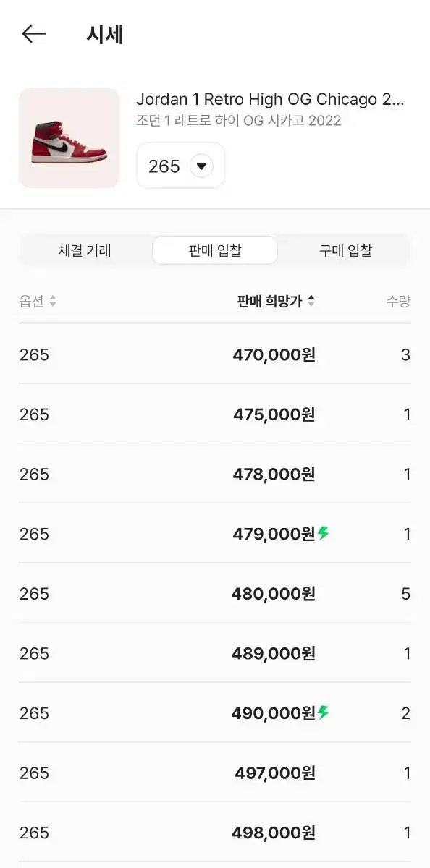Tap the lightning icon beside 479,000원

coord(323,533)
